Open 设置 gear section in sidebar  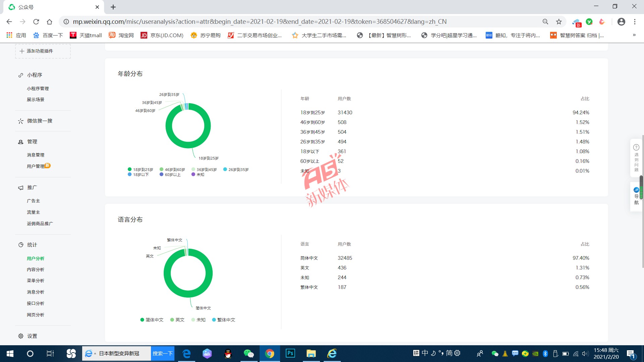(28, 336)
